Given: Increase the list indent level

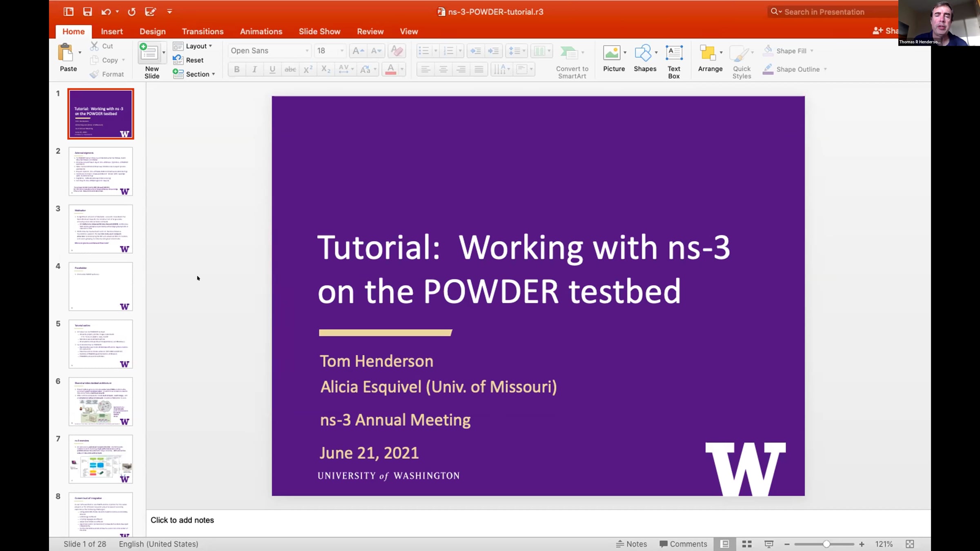Looking at the screenshot, I should pyautogui.click(x=493, y=51).
